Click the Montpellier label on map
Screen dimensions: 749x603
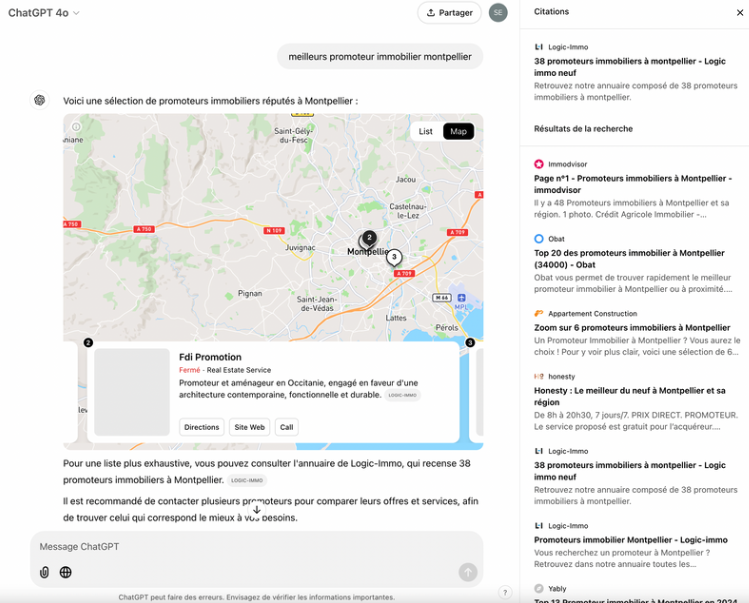(368, 251)
